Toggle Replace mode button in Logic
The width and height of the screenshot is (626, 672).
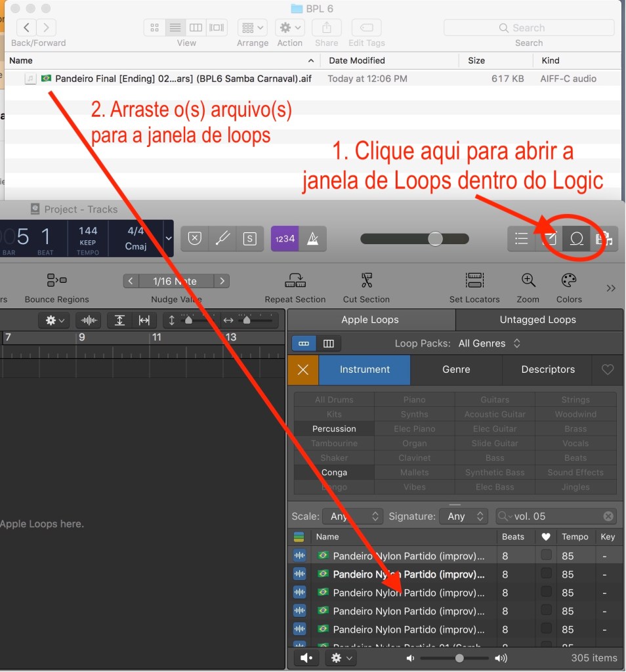(x=194, y=239)
